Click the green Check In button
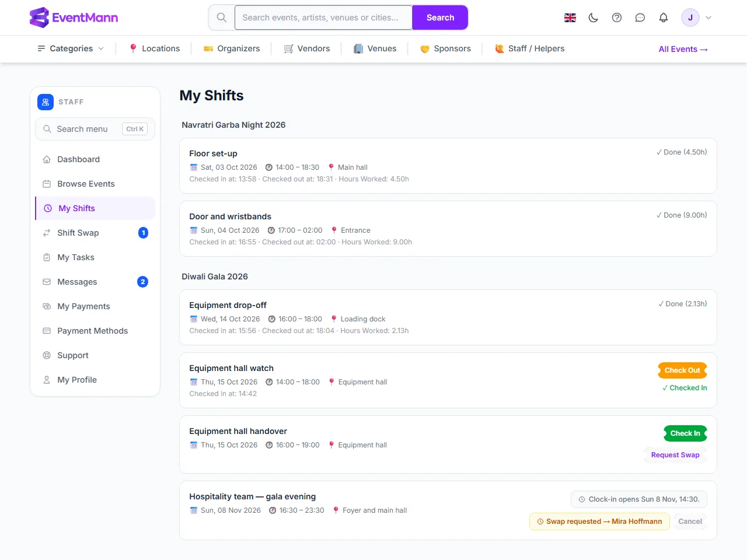Screen dimensions: 747x560 coord(685,433)
